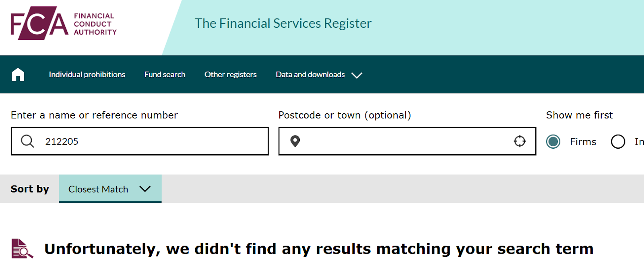The height and width of the screenshot is (266, 644).
Task: Click the Firms label text
Action: (583, 141)
